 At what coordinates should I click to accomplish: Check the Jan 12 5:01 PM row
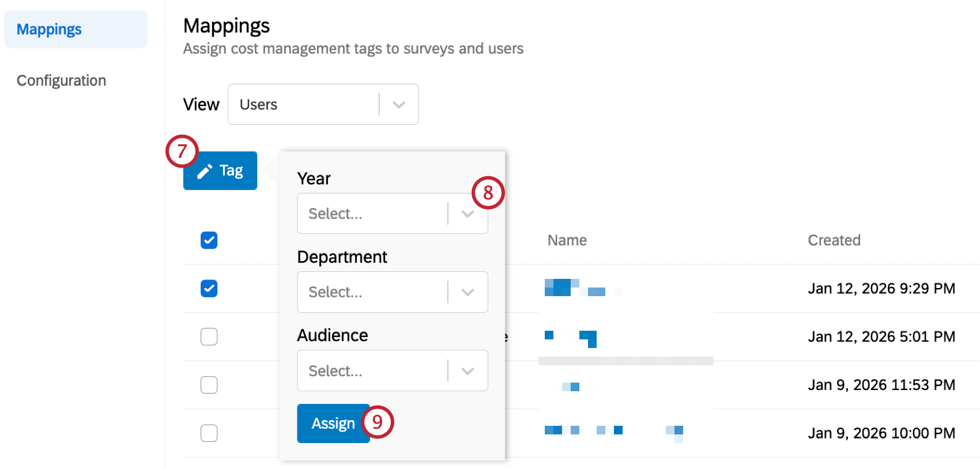pos(209,336)
